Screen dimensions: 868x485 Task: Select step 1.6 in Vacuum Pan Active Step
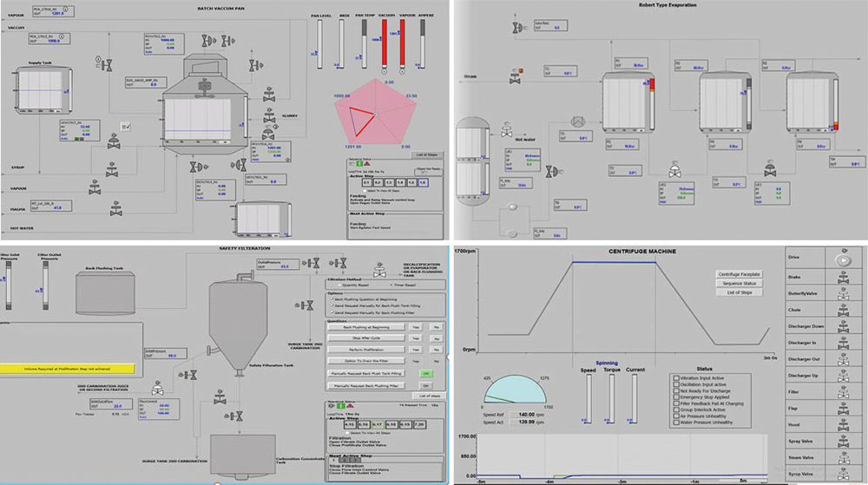pos(423,182)
